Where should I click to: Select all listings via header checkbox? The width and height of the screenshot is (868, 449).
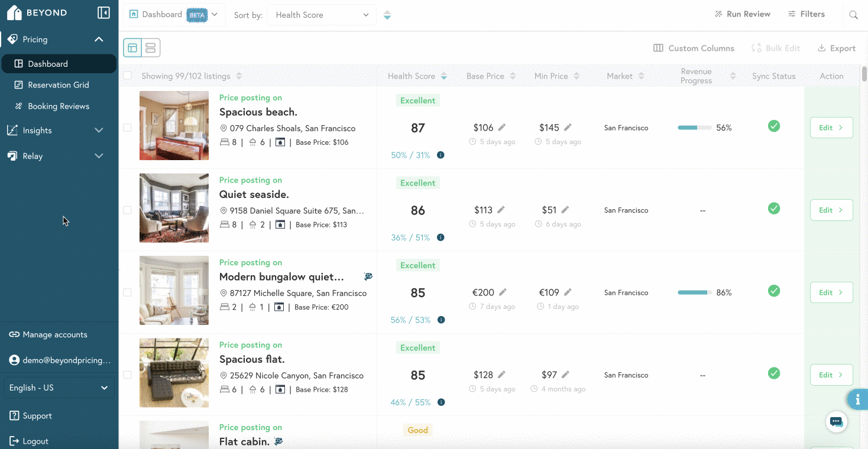pos(127,76)
